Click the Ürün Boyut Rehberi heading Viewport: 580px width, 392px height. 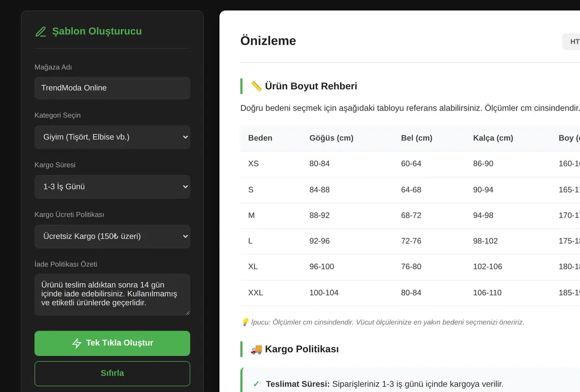tap(311, 87)
